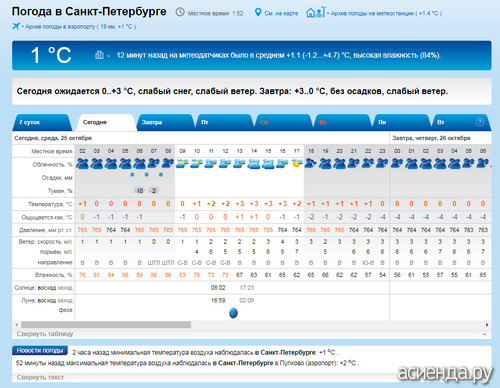Open the Вс forecast tab
Screen dimensions: 500x388
tap(343, 122)
